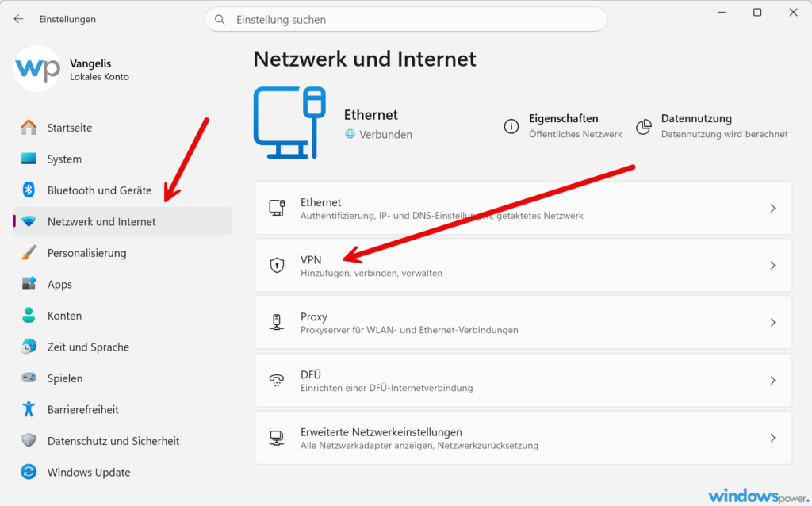Expand the Proxy row chevron

(772, 323)
